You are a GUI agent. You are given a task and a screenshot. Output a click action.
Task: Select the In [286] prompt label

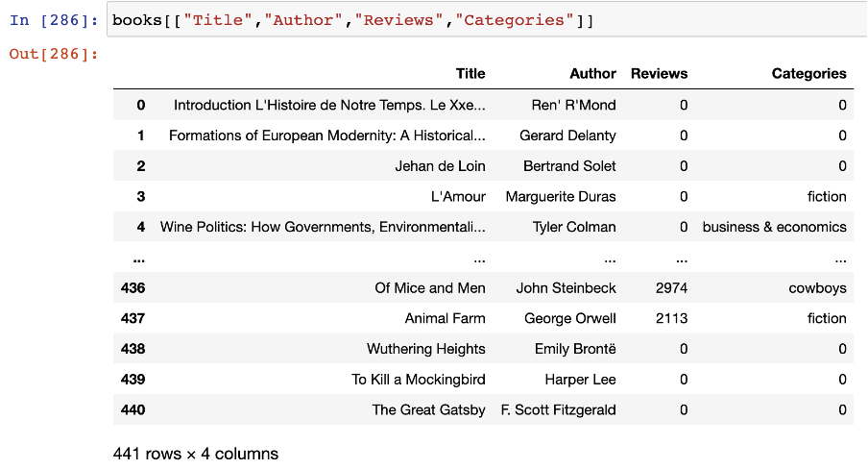[x=54, y=20]
